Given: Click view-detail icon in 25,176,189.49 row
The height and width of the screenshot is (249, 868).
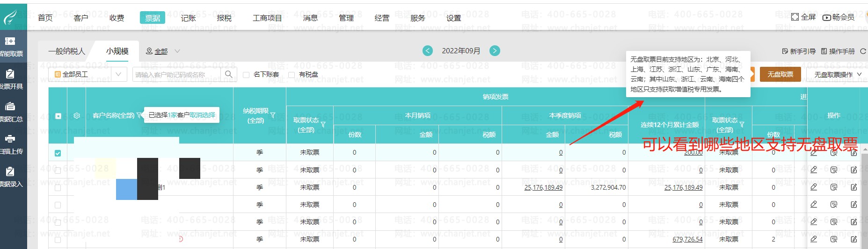Looking at the screenshot, I should coord(834,187).
